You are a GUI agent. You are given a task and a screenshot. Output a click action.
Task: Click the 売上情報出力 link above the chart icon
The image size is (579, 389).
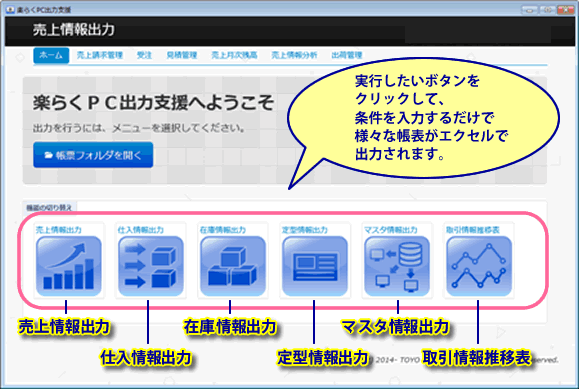tap(59, 230)
